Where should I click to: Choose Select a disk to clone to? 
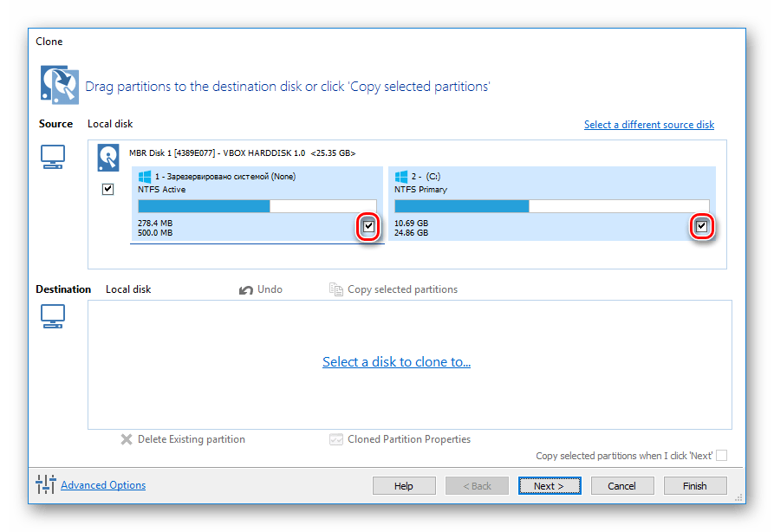[396, 362]
